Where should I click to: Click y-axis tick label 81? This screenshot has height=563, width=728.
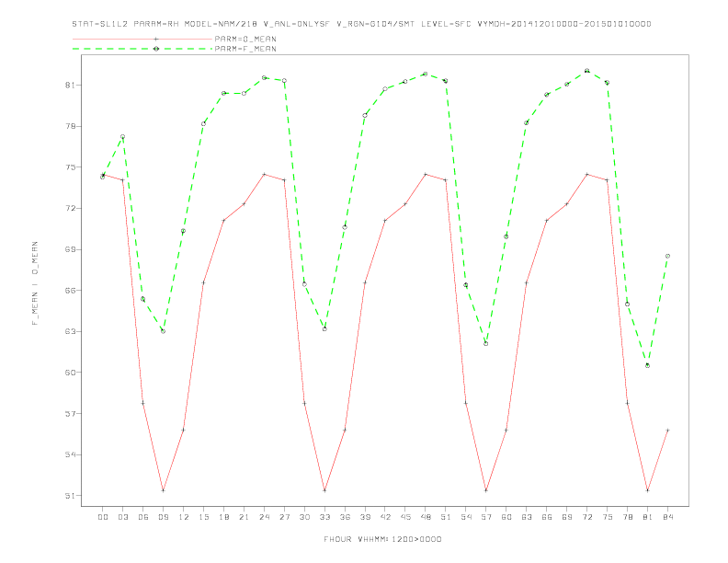[x=70, y=85]
